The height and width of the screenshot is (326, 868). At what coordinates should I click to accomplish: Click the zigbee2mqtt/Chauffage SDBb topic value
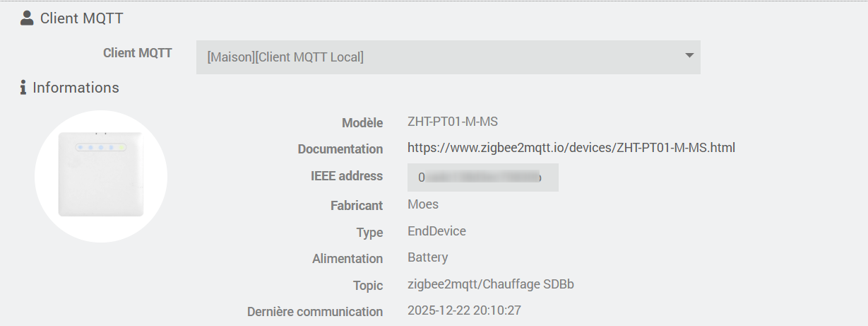point(491,284)
